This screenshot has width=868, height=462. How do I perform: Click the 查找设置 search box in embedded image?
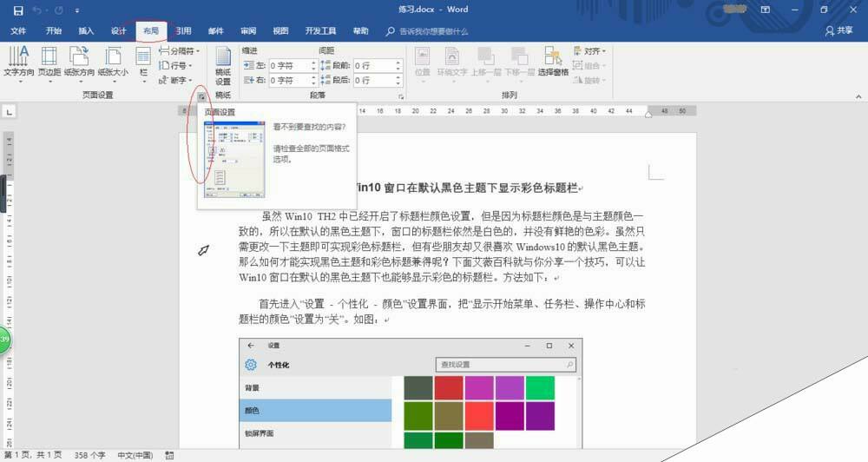coord(506,365)
